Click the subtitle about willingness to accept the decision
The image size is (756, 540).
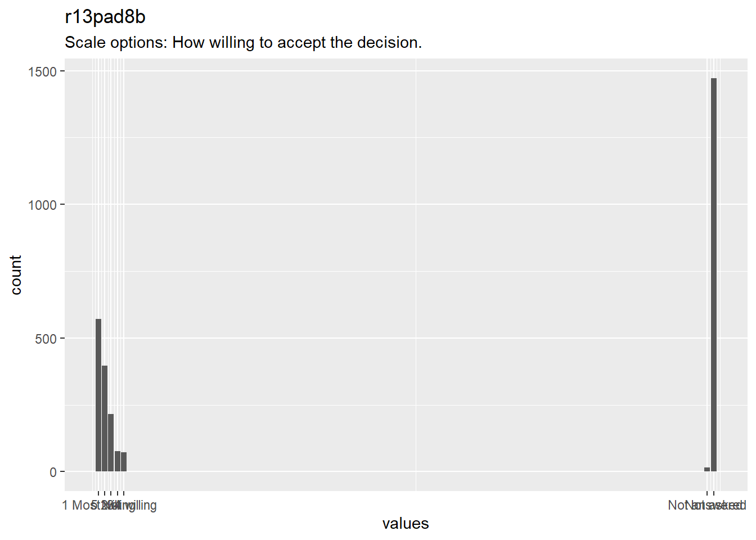(x=243, y=43)
